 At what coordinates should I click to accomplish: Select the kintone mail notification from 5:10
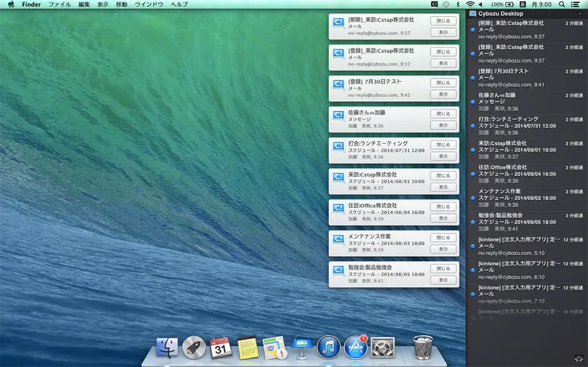click(527, 246)
